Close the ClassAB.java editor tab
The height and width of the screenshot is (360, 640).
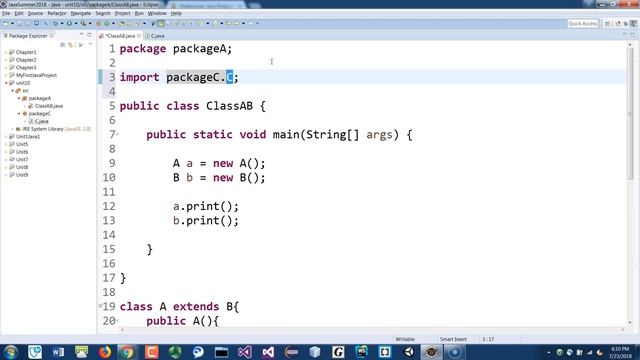139,36
